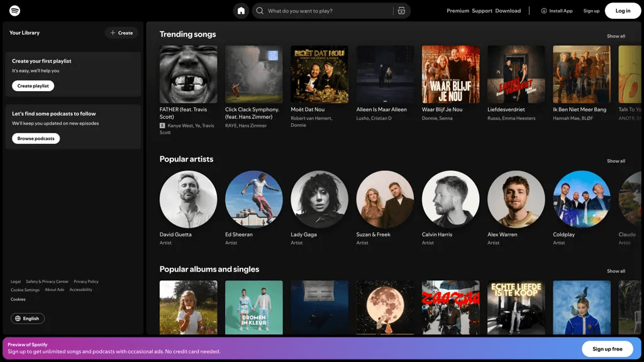
Task: Click Create in Your Library
Action: (121, 33)
